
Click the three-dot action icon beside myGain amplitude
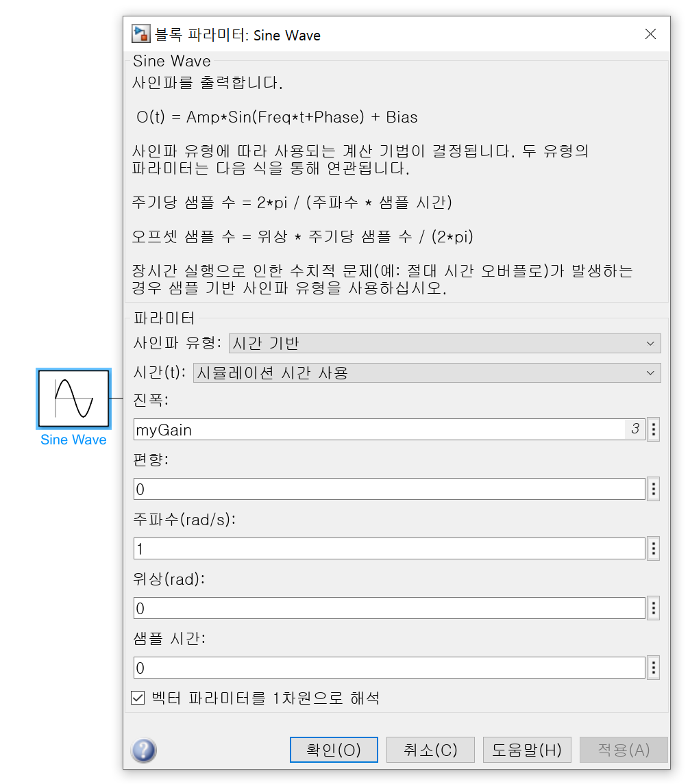(653, 429)
